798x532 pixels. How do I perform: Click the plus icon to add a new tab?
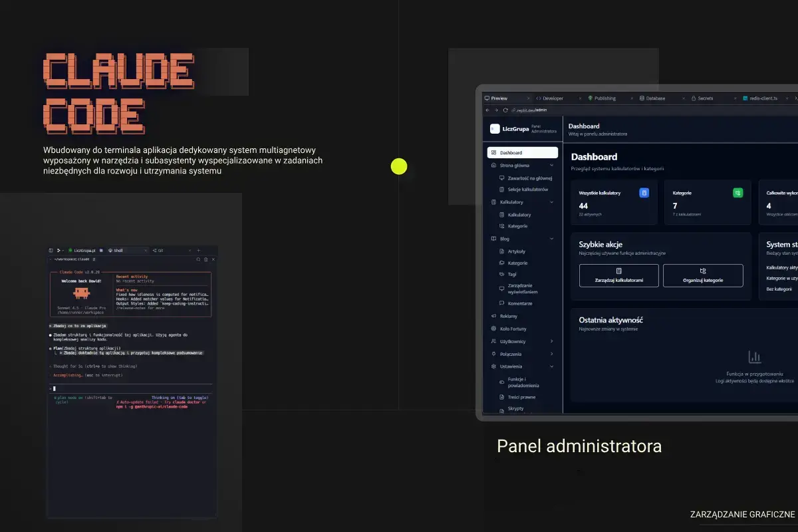click(x=198, y=251)
